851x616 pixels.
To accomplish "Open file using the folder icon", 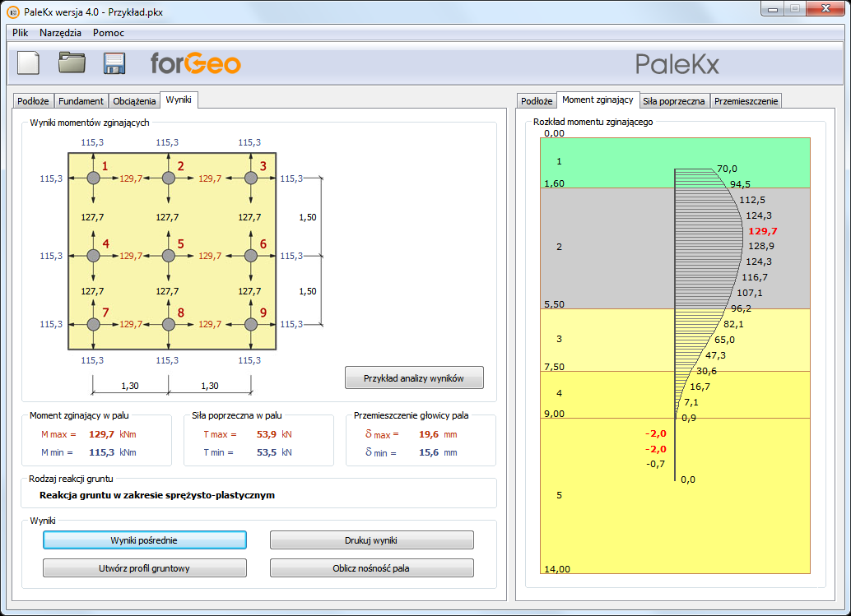I will click(x=72, y=63).
